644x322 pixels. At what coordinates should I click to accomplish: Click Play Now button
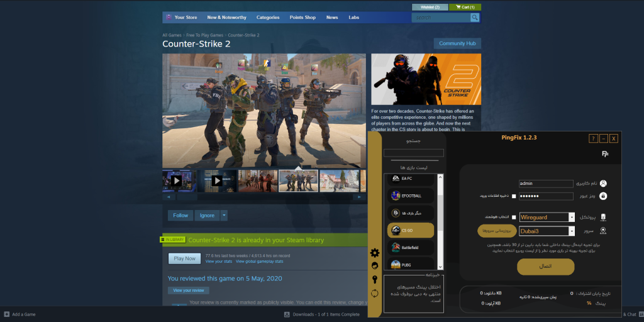click(184, 258)
